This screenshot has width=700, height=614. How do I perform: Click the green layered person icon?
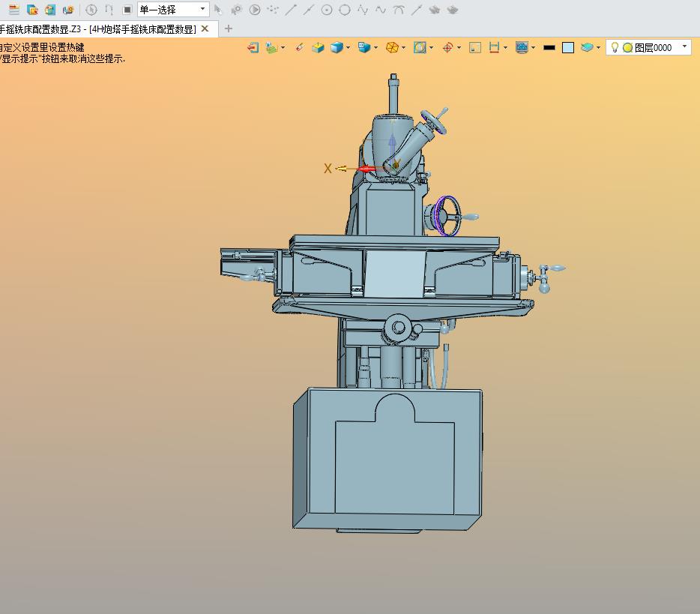pyautogui.click(x=271, y=47)
